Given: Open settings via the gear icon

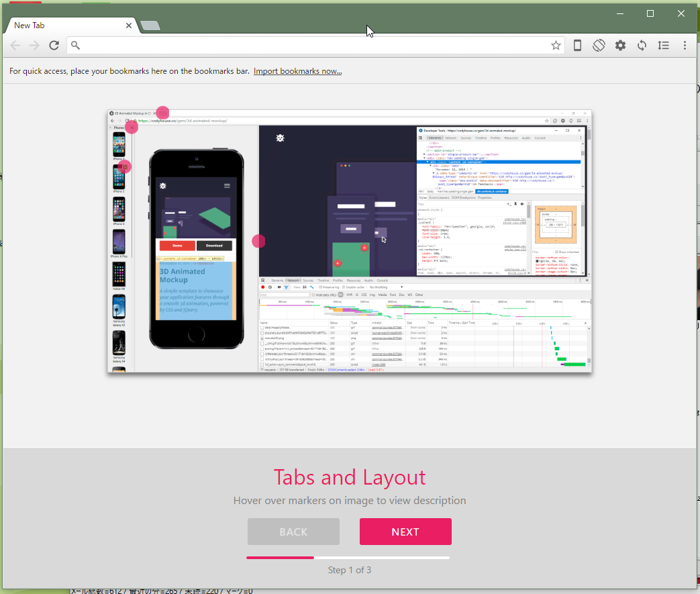Looking at the screenshot, I should click(x=620, y=46).
